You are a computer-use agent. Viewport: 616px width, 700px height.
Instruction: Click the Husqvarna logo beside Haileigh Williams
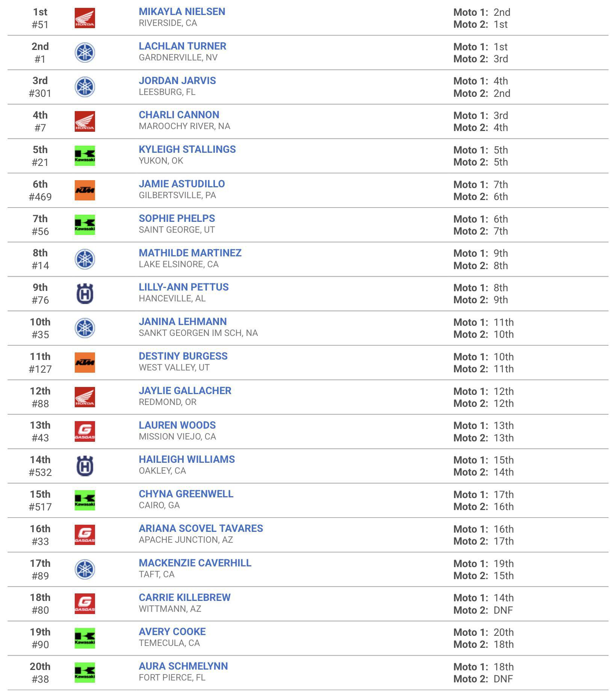tap(85, 466)
